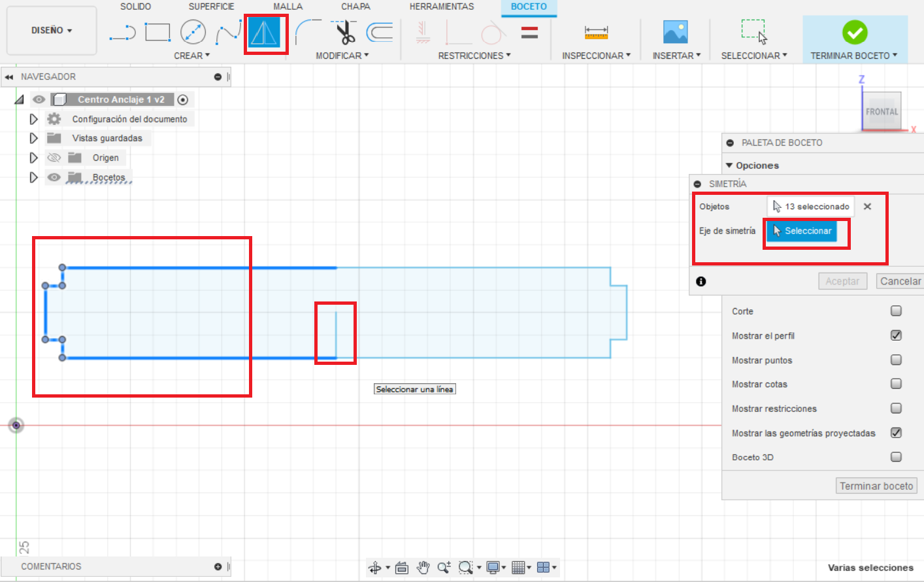Image resolution: width=924 pixels, height=582 pixels.
Task: Expand the Origen tree node
Action: pos(33,158)
